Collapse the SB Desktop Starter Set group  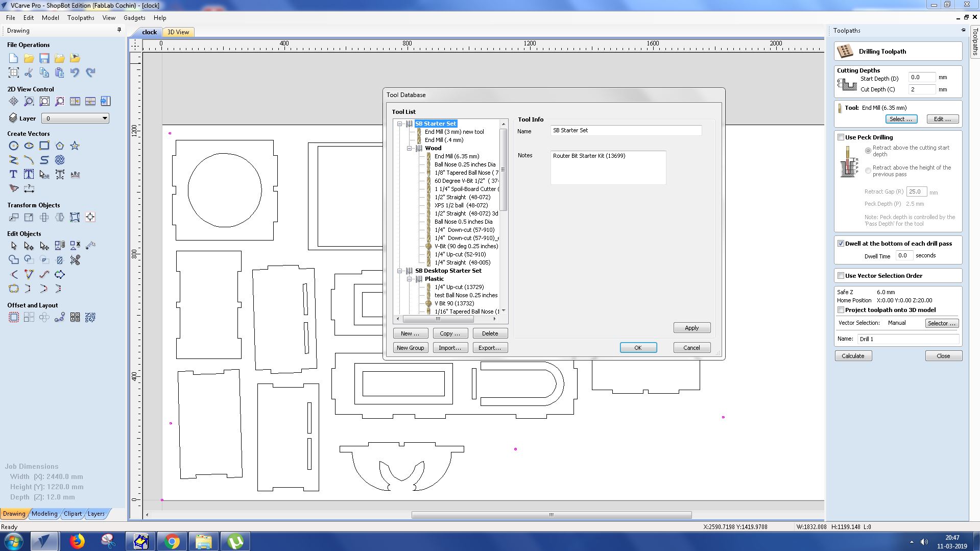click(400, 271)
